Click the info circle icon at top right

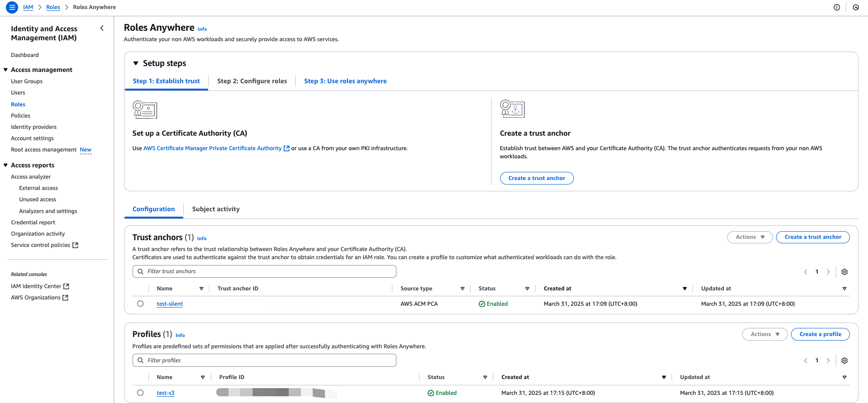836,7
